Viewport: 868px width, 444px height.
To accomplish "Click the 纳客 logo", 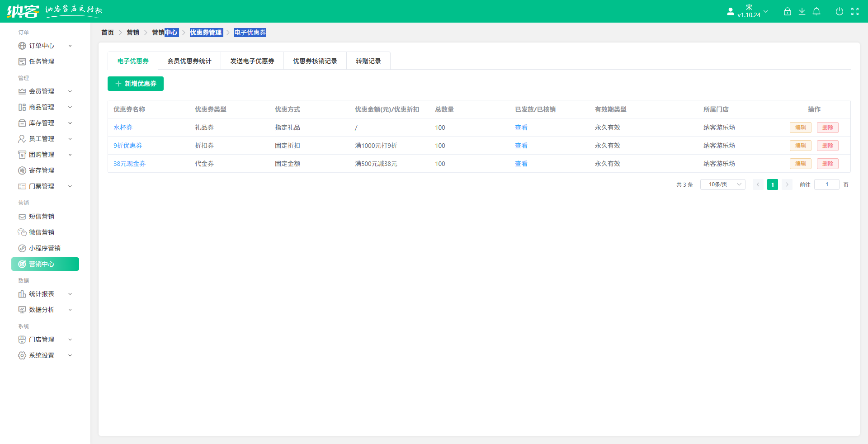I will coord(24,11).
